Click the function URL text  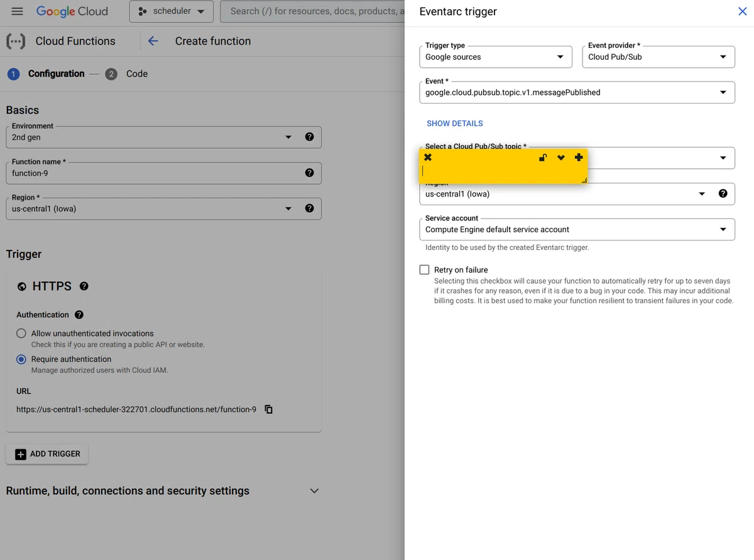click(x=136, y=409)
